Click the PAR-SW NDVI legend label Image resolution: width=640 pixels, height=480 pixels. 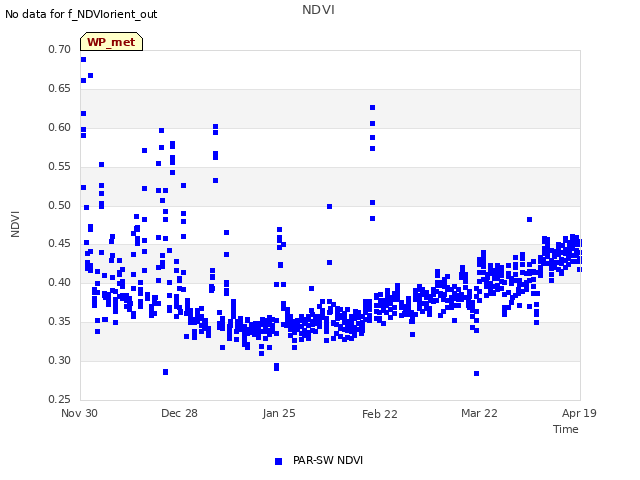click(x=328, y=460)
